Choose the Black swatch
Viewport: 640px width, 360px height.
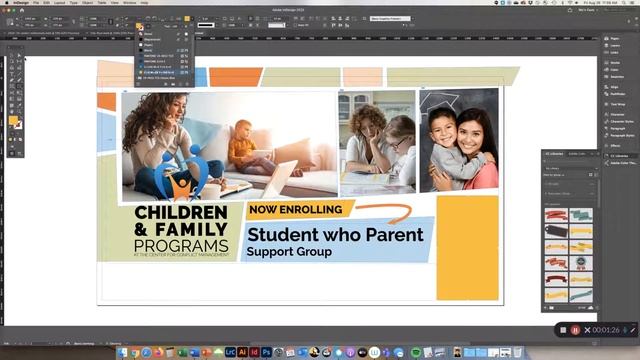pos(163,50)
